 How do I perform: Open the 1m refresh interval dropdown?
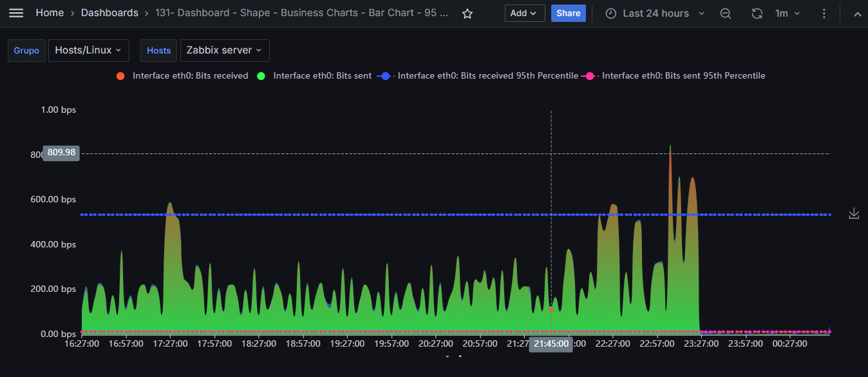[788, 14]
